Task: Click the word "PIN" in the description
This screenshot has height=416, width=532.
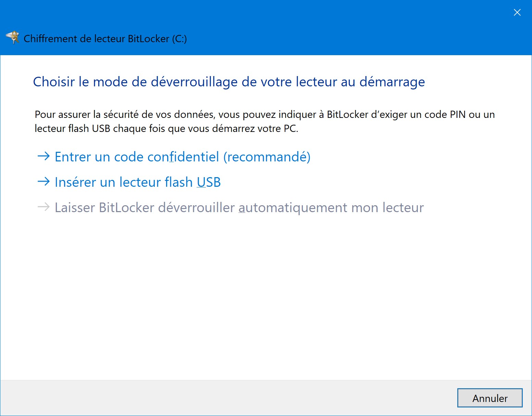Action: [x=458, y=114]
